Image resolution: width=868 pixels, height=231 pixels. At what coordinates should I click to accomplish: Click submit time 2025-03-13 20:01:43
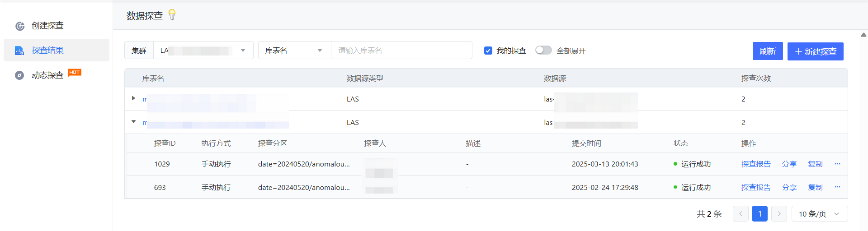tap(605, 164)
